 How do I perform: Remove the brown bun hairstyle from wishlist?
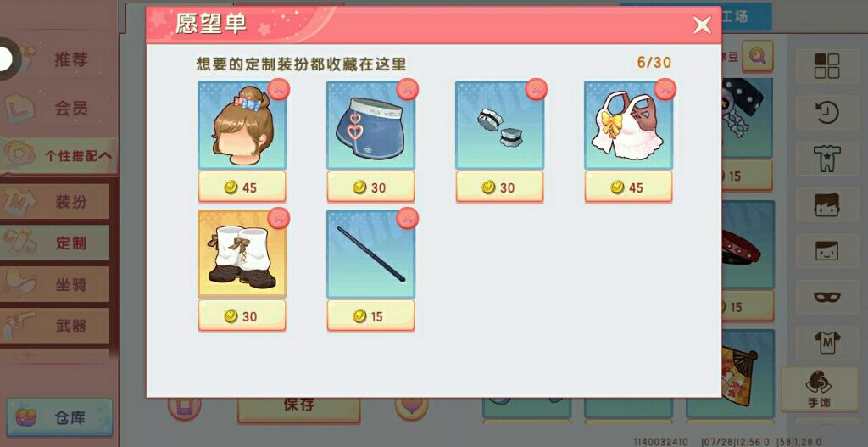tap(278, 89)
